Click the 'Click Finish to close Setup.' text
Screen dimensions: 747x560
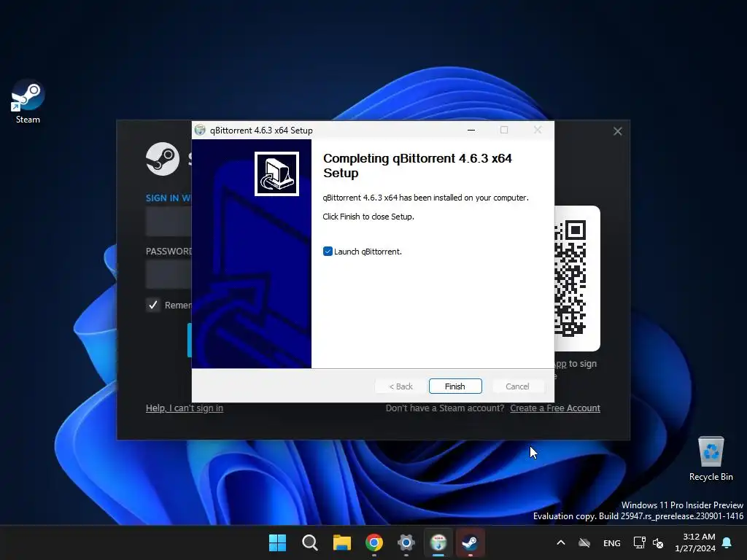click(x=368, y=217)
